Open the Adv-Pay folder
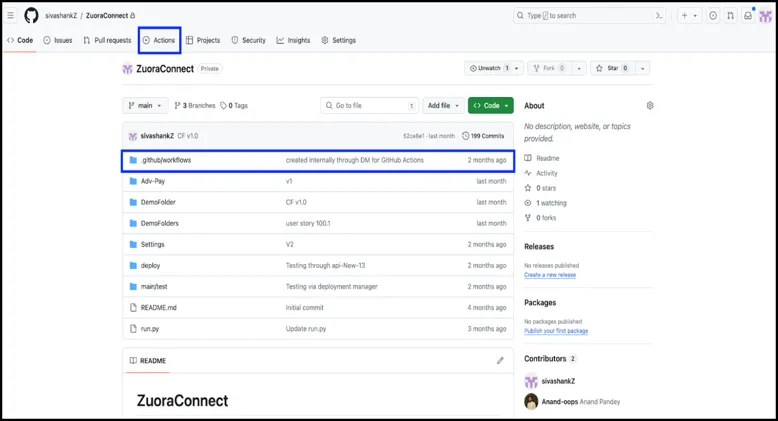Screen dimensions: 778x421 (153, 181)
